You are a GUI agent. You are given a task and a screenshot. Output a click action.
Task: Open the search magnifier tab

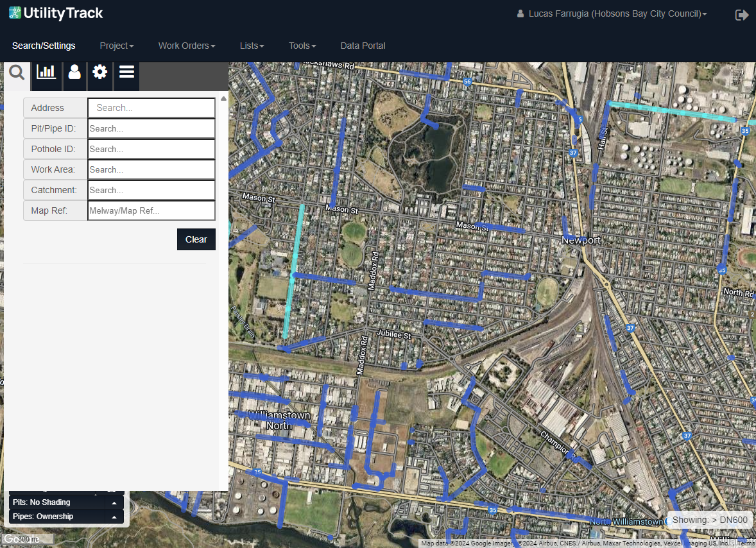click(x=17, y=72)
